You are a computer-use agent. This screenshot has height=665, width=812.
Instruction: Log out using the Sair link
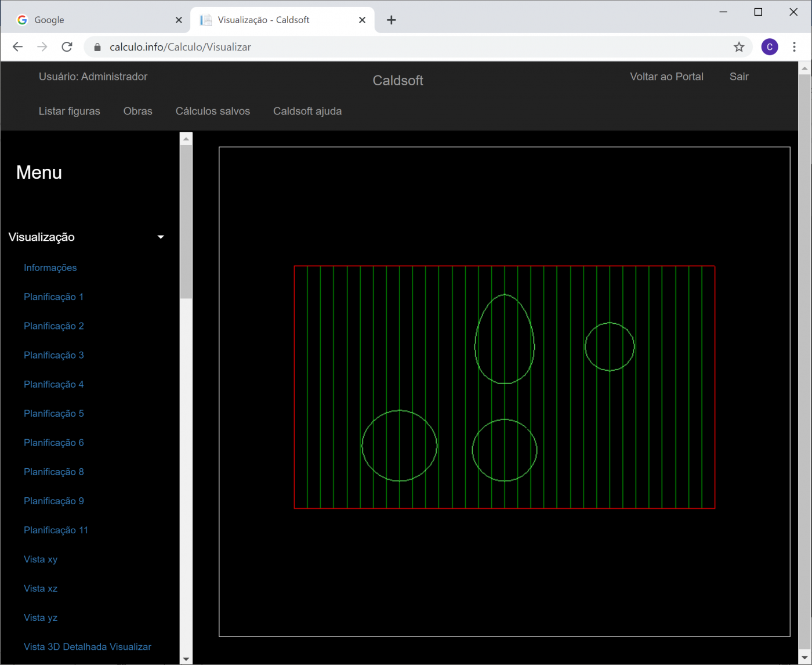click(x=738, y=77)
